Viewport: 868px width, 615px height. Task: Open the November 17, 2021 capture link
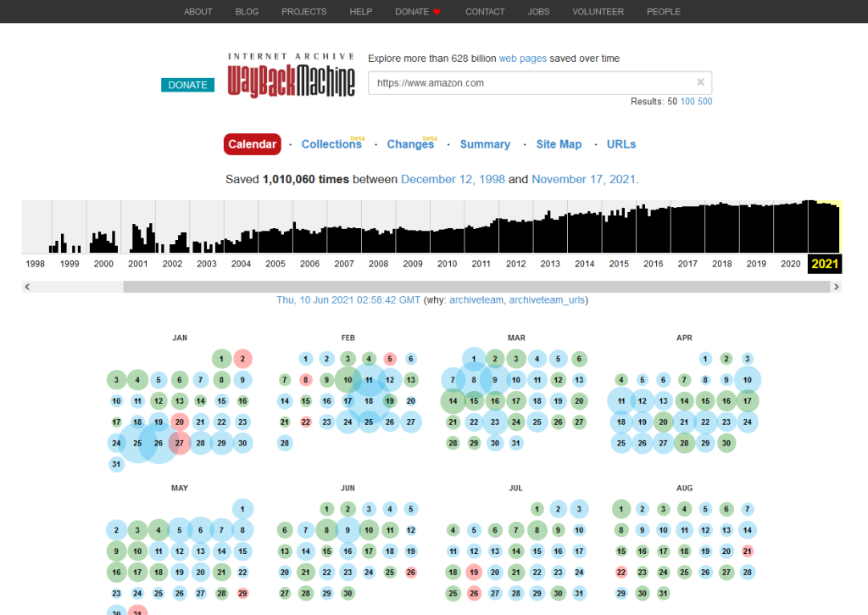point(583,180)
